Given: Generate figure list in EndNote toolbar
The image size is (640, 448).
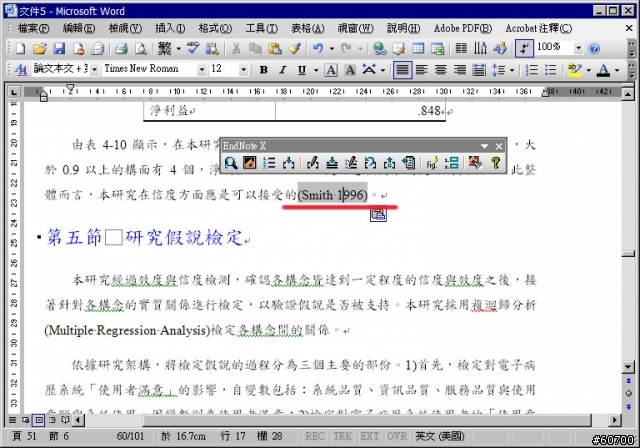Looking at the screenshot, I should coord(451,163).
